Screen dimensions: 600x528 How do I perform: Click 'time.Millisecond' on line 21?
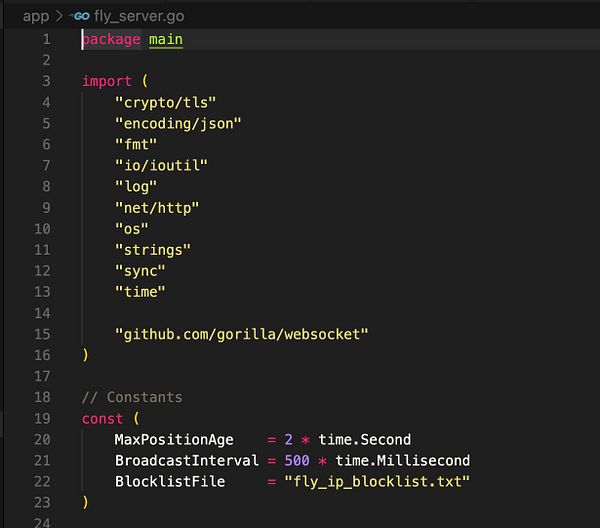click(x=403, y=461)
